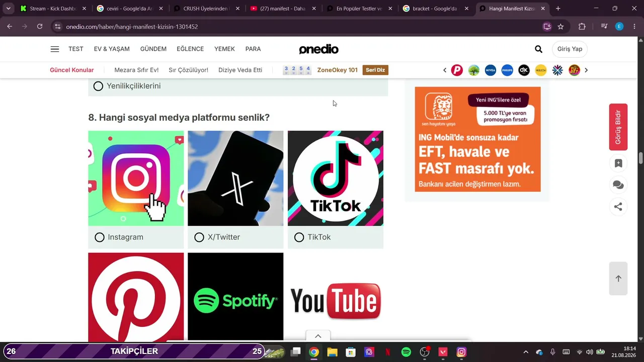Switch to the ceviri Google search tab
644x362 pixels.
[x=129, y=9]
